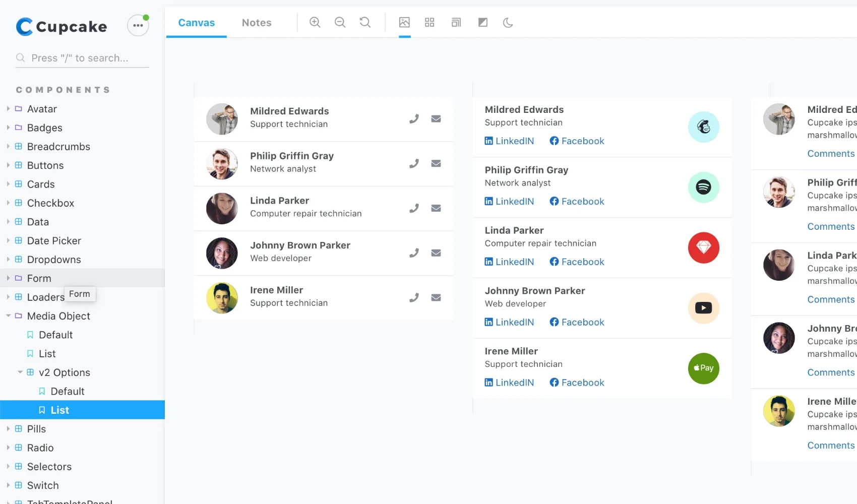Viewport: 857px width, 504px height.
Task: Expand the Buttons component group
Action: 8,165
